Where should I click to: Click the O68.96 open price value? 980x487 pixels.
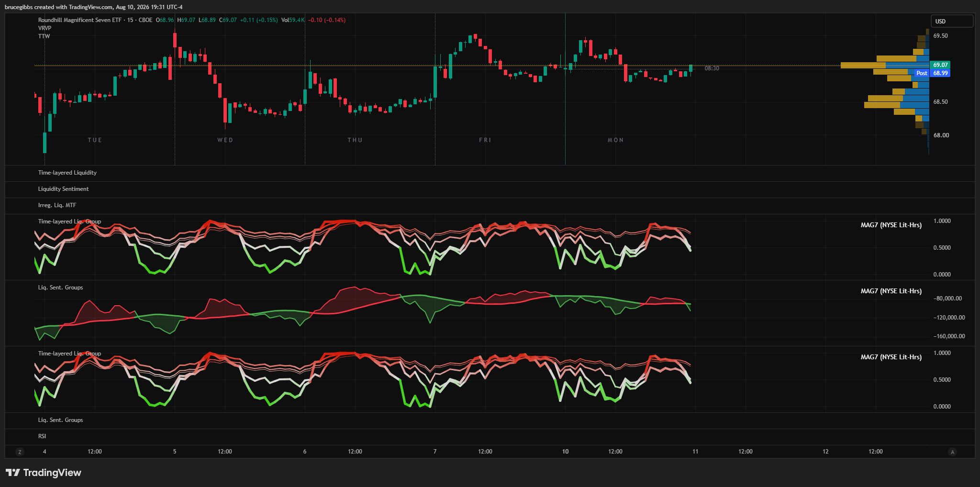165,20
